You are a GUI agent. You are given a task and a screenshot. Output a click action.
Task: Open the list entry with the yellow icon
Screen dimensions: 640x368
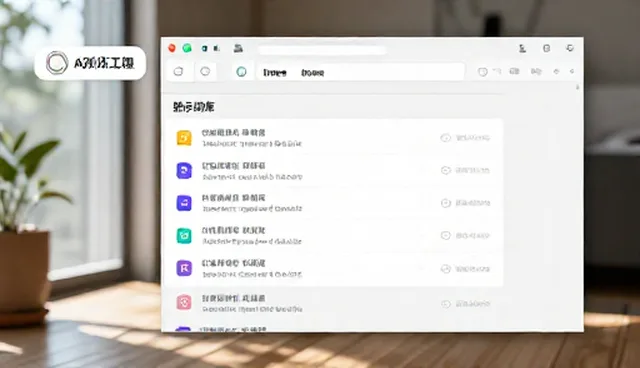[334, 138]
